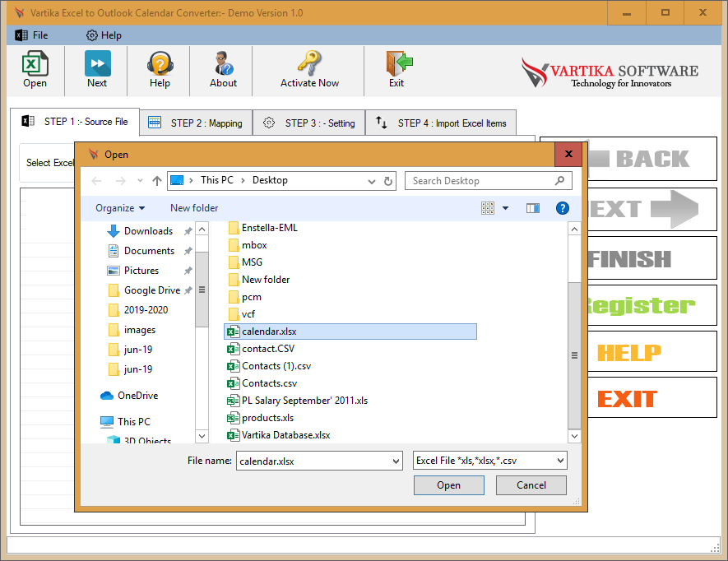Expand the recent locations dropdown arrow

point(140,181)
